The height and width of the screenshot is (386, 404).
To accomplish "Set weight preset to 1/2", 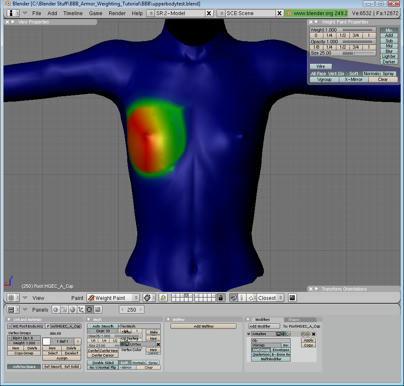I will (x=342, y=35).
